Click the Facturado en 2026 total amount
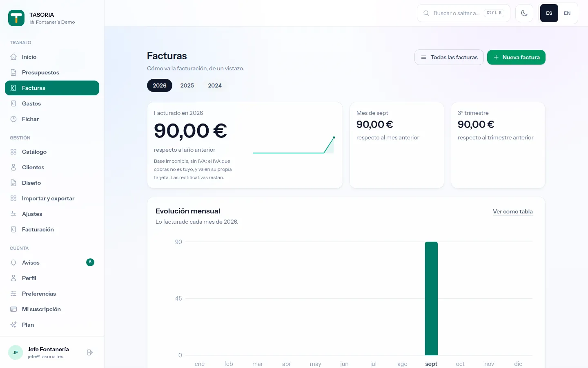Viewport: 588px width, 368px height. point(190,131)
